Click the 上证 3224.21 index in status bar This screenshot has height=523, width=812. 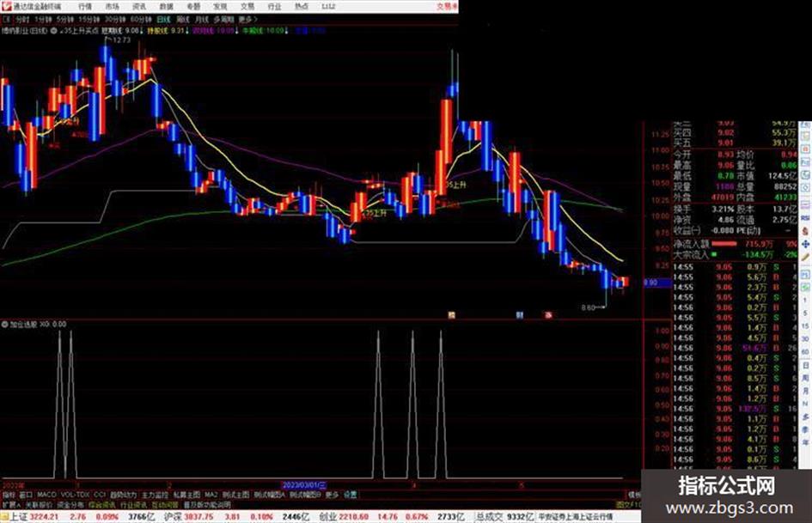34,517
